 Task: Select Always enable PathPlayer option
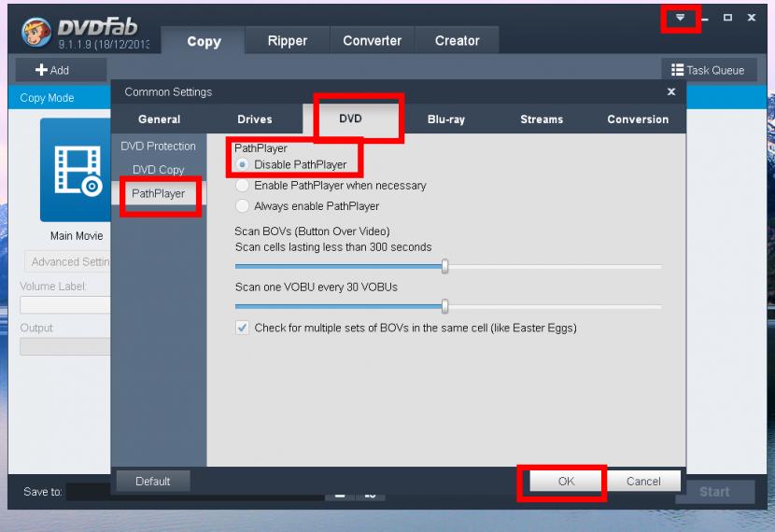242,206
